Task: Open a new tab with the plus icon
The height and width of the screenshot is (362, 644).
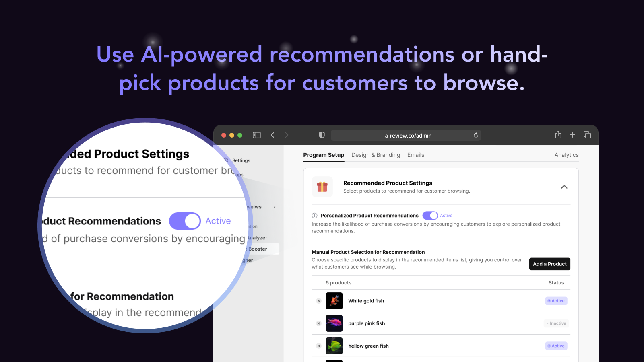Action: click(572, 135)
